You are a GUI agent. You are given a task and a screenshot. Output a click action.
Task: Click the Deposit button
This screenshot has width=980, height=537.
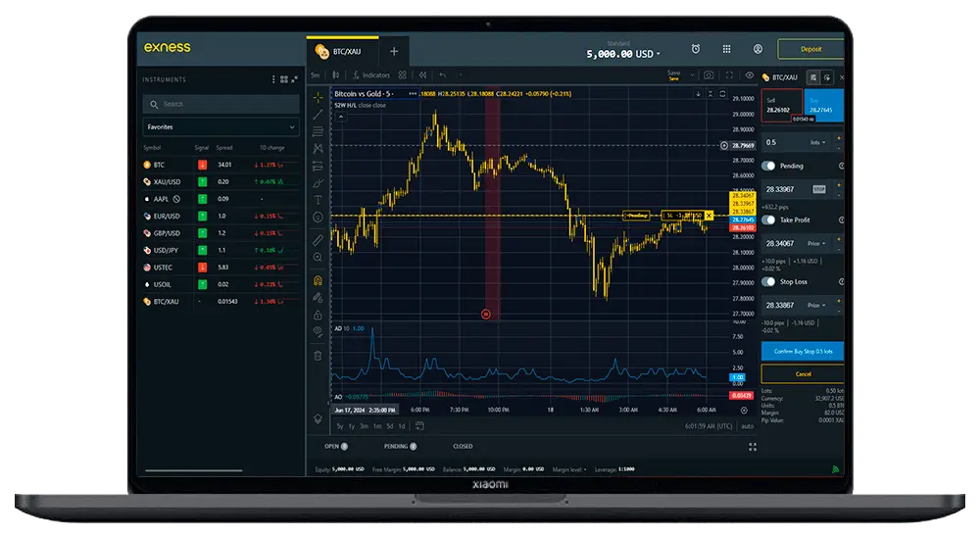(x=809, y=49)
